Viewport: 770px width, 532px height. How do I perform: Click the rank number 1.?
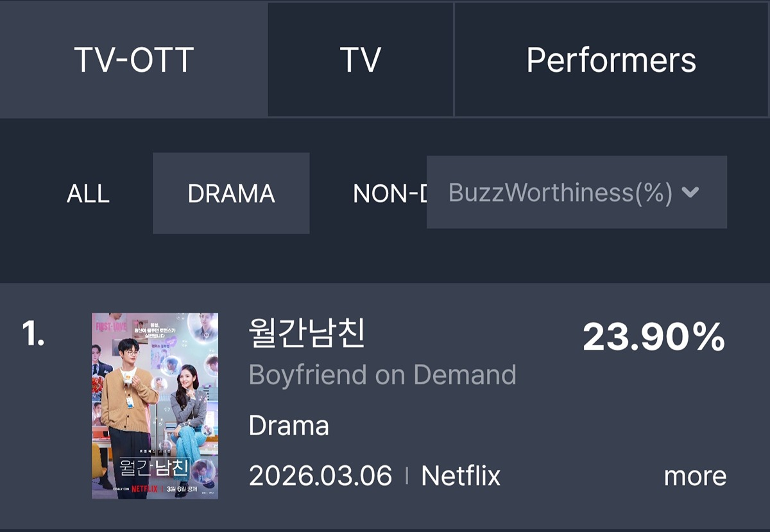[x=33, y=334]
